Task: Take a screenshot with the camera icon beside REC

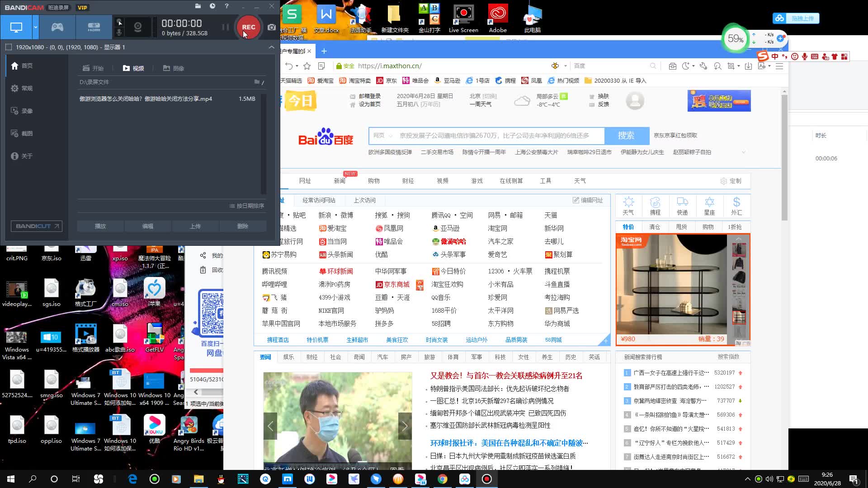Action: click(271, 27)
